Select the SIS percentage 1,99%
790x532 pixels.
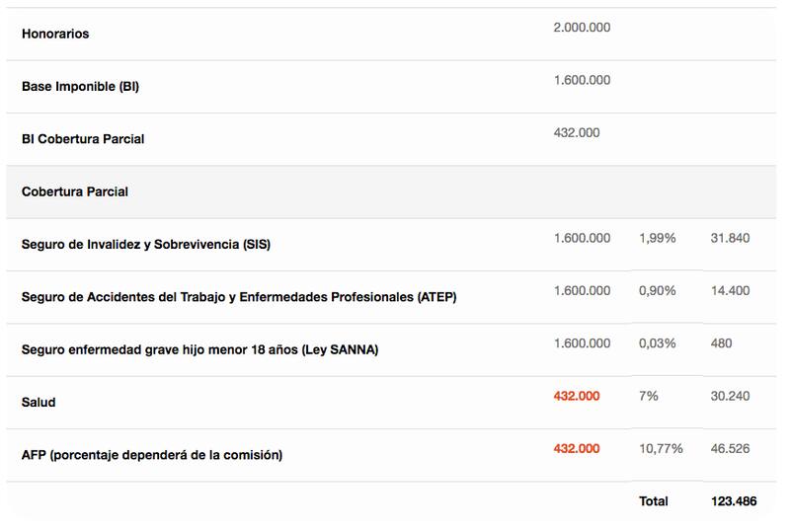(x=658, y=238)
